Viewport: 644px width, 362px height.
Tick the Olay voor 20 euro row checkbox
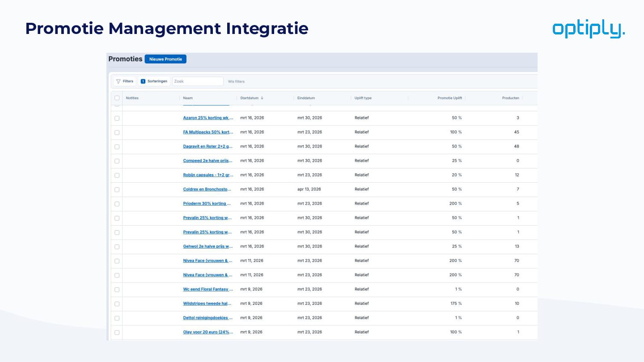117,332
